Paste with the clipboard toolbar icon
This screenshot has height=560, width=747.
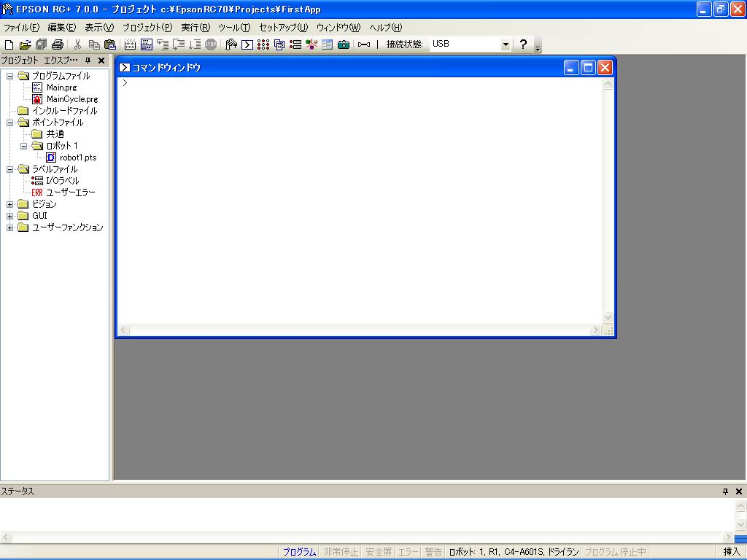click(x=110, y=44)
